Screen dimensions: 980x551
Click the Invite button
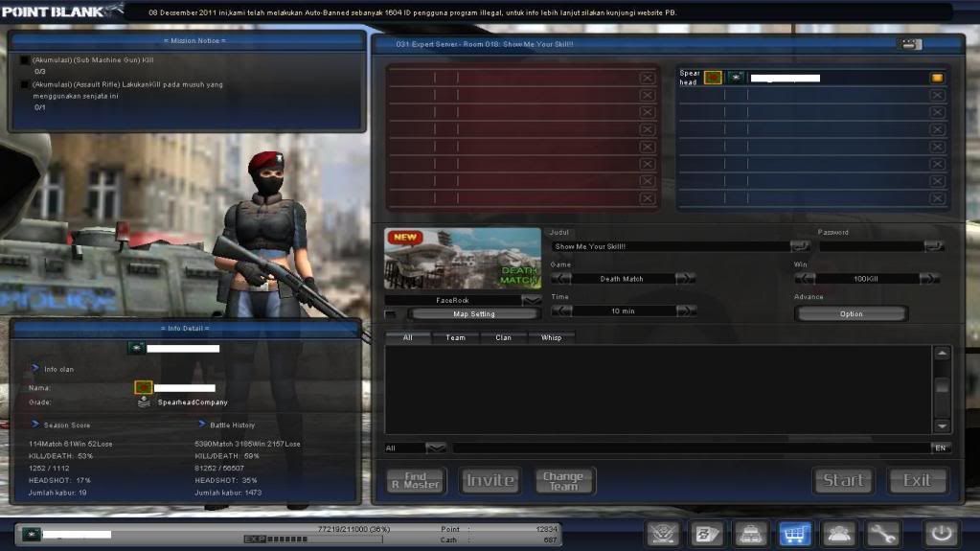[x=490, y=480]
